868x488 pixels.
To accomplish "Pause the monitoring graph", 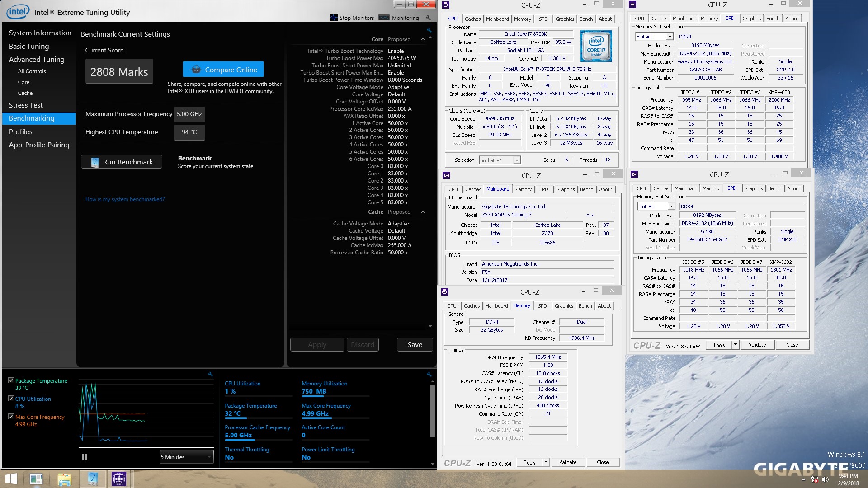I will (x=85, y=457).
